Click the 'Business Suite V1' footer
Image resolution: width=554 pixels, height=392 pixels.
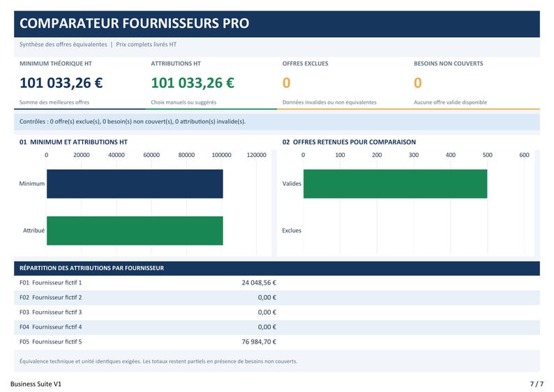pos(36,384)
